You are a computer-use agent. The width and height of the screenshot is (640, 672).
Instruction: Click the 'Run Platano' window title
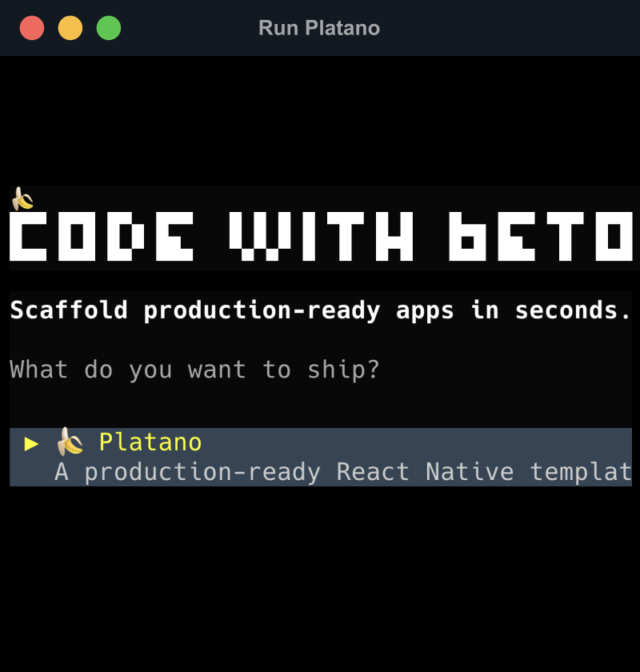pyautogui.click(x=319, y=28)
